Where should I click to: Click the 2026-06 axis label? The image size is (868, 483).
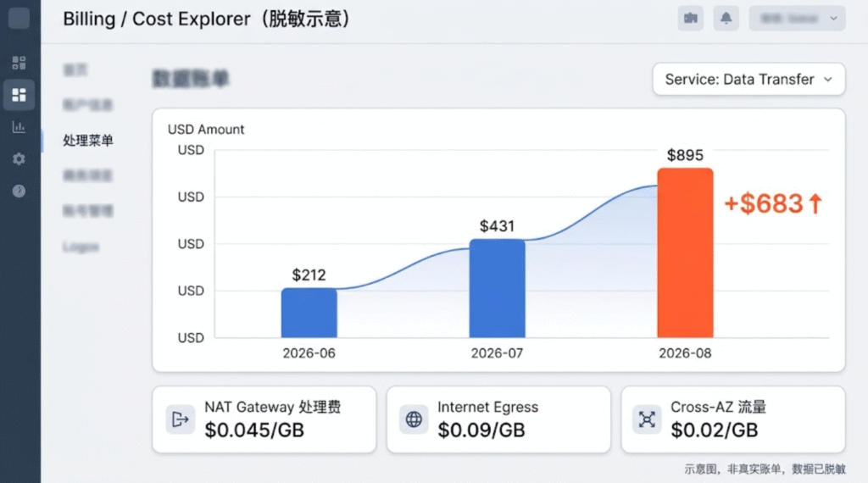(309, 353)
